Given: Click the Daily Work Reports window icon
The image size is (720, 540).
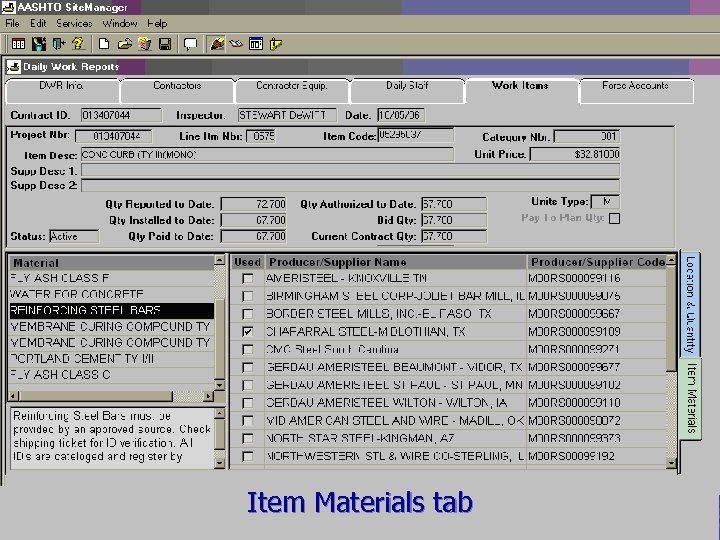Looking at the screenshot, I should (x=13, y=67).
